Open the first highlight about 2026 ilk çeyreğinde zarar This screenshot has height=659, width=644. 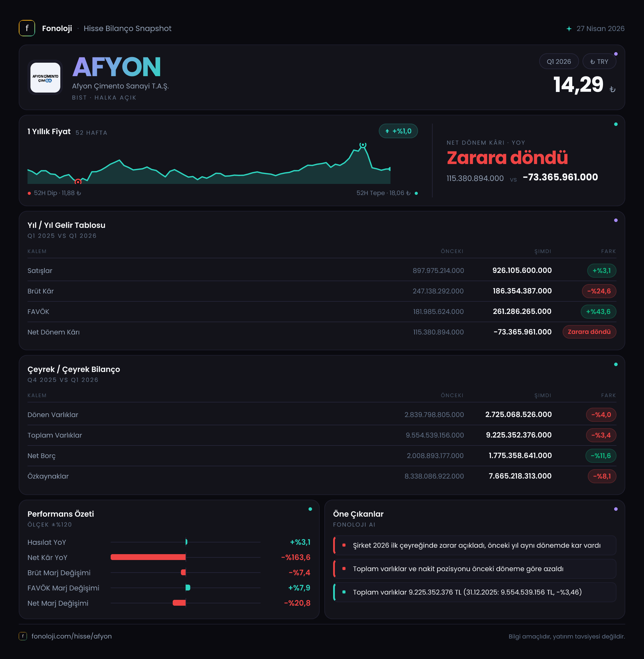point(475,545)
